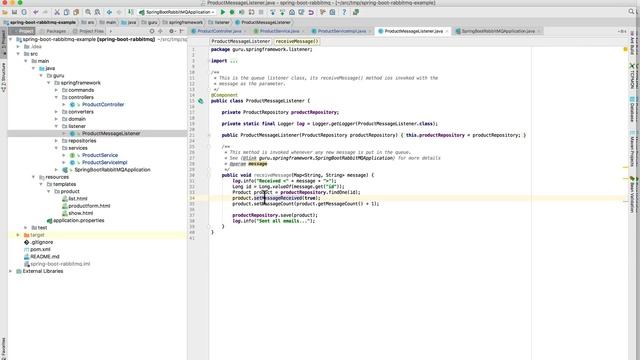
Task: Click springframework breadcrumb in navigation bar
Action: 183,22
